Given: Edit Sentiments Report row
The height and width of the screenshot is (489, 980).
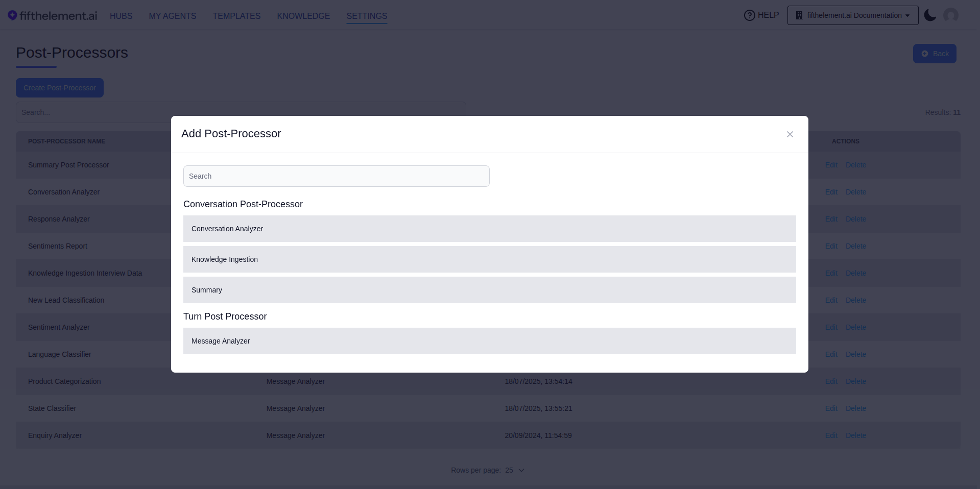Looking at the screenshot, I should click(831, 246).
